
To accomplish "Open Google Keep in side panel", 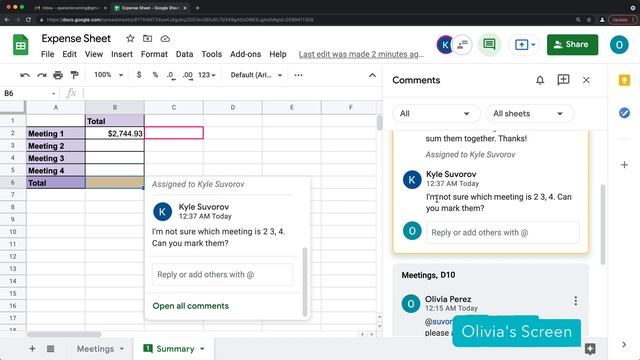I will [624, 80].
